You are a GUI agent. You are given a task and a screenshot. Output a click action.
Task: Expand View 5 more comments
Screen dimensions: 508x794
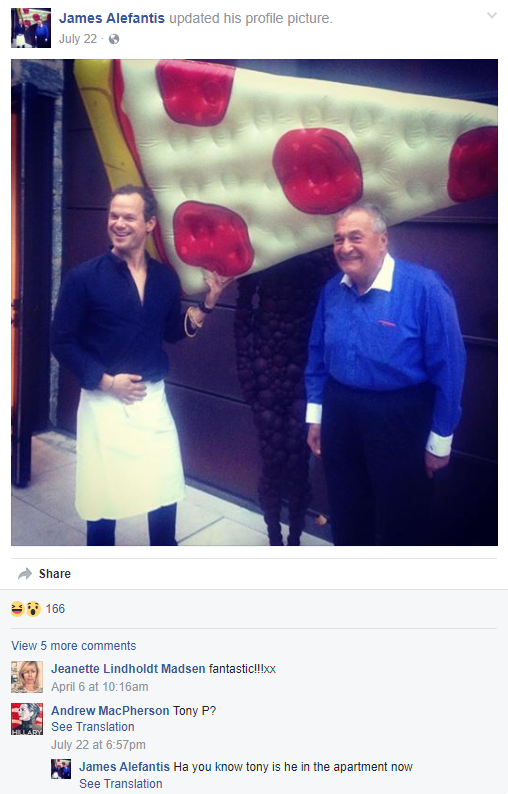click(x=74, y=646)
